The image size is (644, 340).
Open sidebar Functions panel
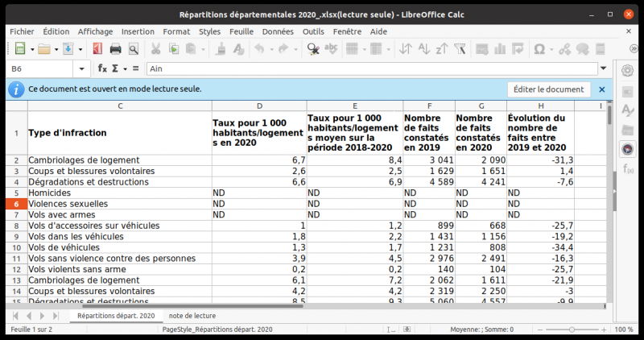[x=627, y=168]
